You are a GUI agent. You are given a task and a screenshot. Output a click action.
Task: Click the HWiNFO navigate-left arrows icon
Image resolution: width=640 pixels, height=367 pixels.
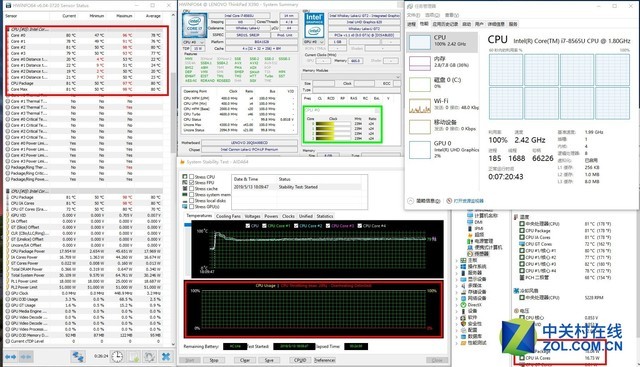[x=10, y=357]
